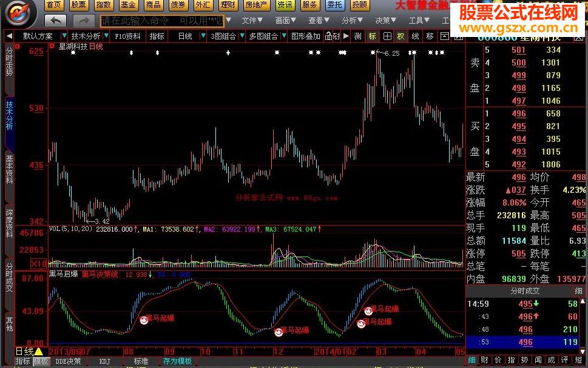Open the 财 finance tab icon

pyautogui.click(x=484, y=360)
